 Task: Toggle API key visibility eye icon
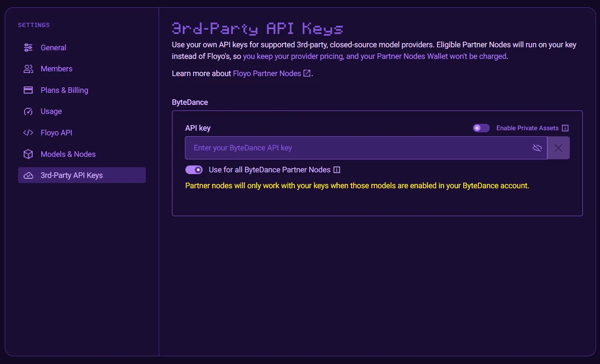[537, 148]
